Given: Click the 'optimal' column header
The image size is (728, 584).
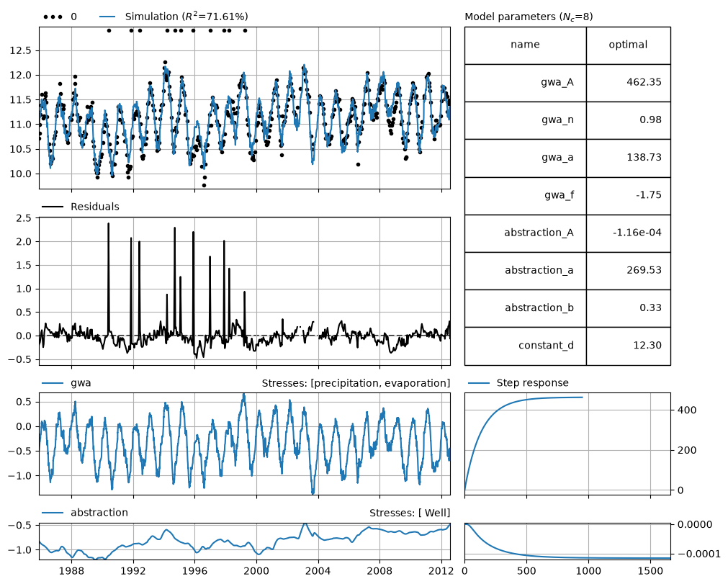Looking at the screenshot, I should [628, 45].
